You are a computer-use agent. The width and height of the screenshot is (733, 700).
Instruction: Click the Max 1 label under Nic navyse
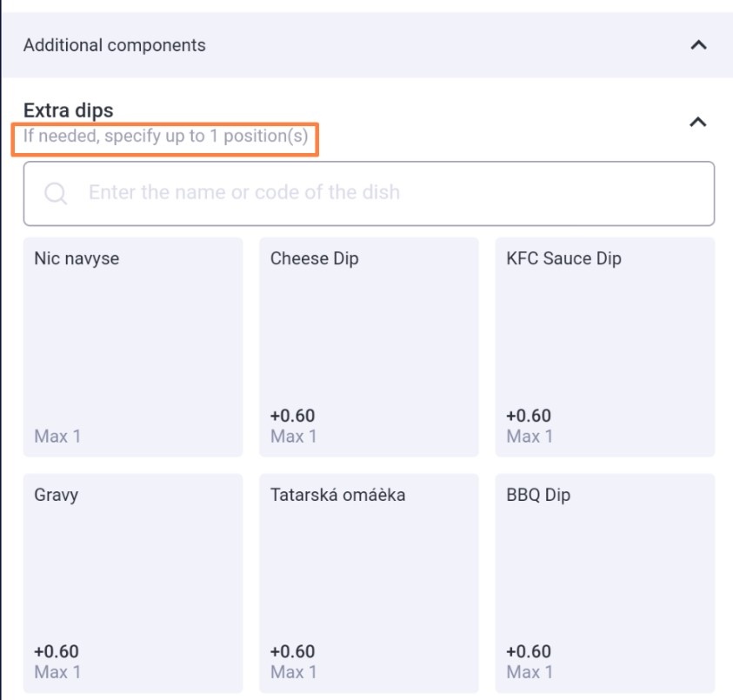pos(57,437)
